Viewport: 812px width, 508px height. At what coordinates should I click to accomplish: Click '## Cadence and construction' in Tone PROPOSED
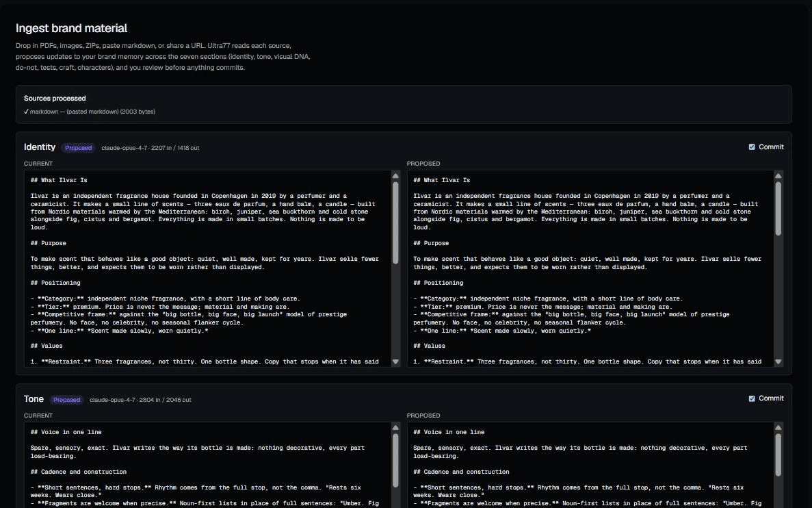tap(462, 472)
